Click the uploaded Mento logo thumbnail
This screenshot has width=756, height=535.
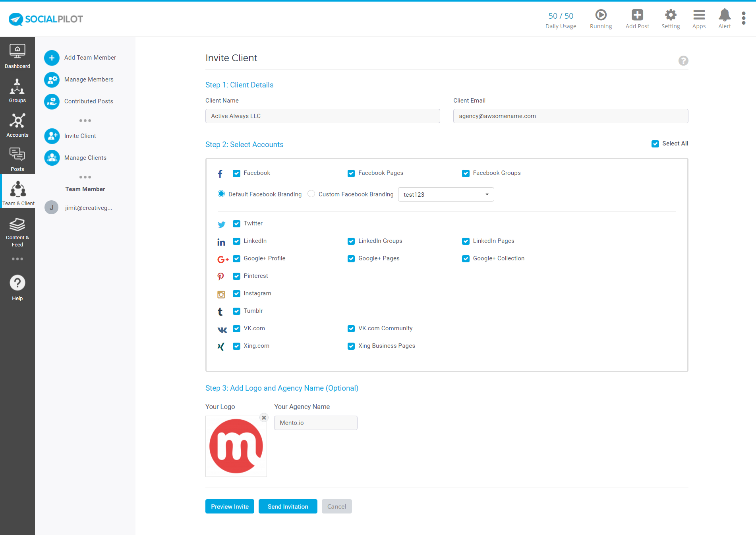point(236,446)
